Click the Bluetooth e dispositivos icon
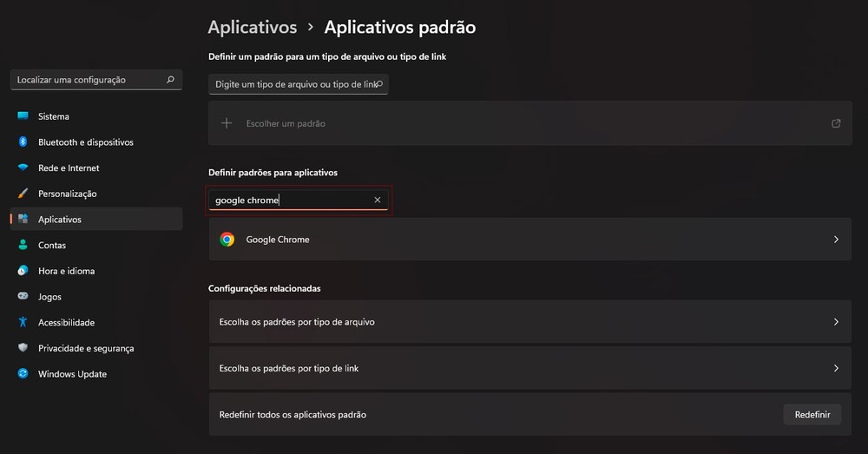 23,142
